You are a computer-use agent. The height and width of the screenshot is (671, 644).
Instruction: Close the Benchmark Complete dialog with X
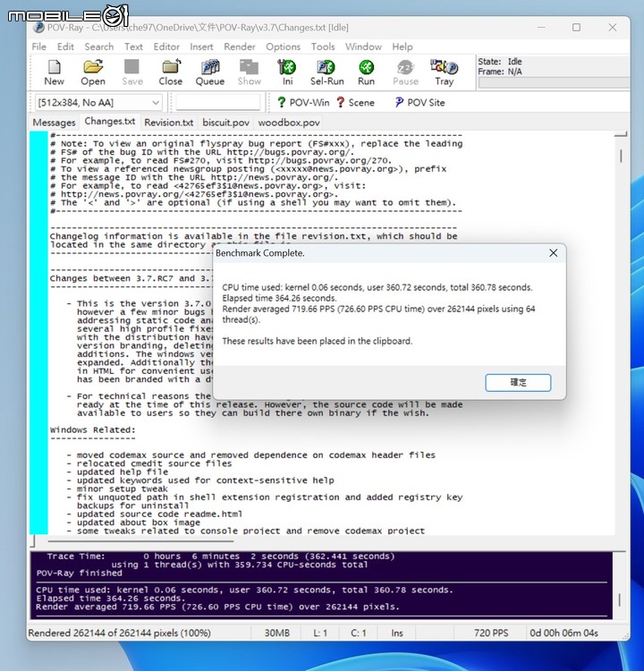(x=554, y=253)
